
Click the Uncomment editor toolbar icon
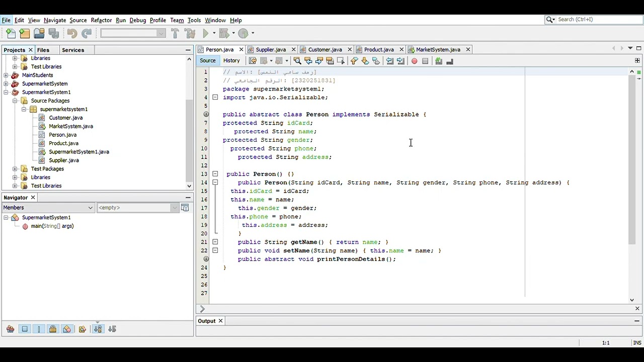[x=450, y=61]
